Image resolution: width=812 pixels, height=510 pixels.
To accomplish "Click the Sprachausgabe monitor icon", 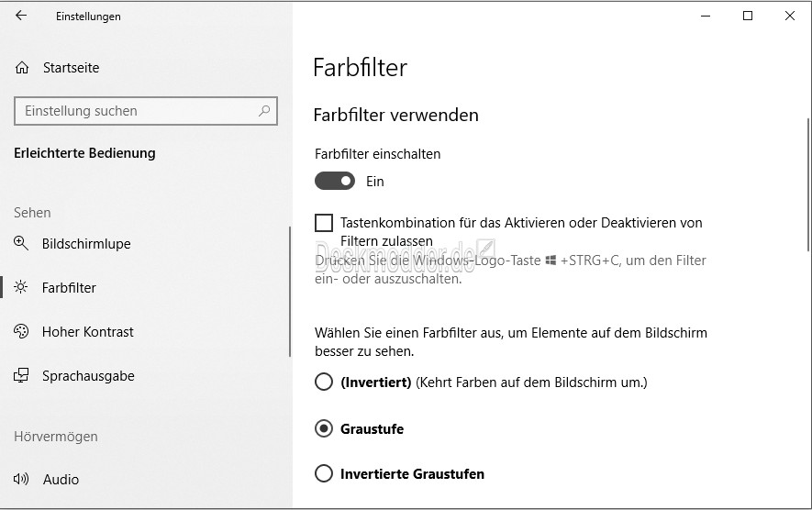I will 21,375.
